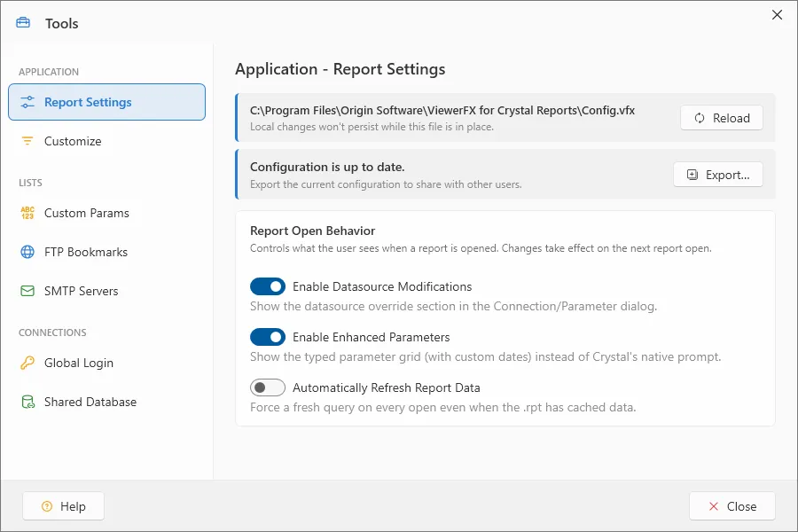The height and width of the screenshot is (532, 798).
Task: Click the Shared Database icon
Action: (28, 403)
